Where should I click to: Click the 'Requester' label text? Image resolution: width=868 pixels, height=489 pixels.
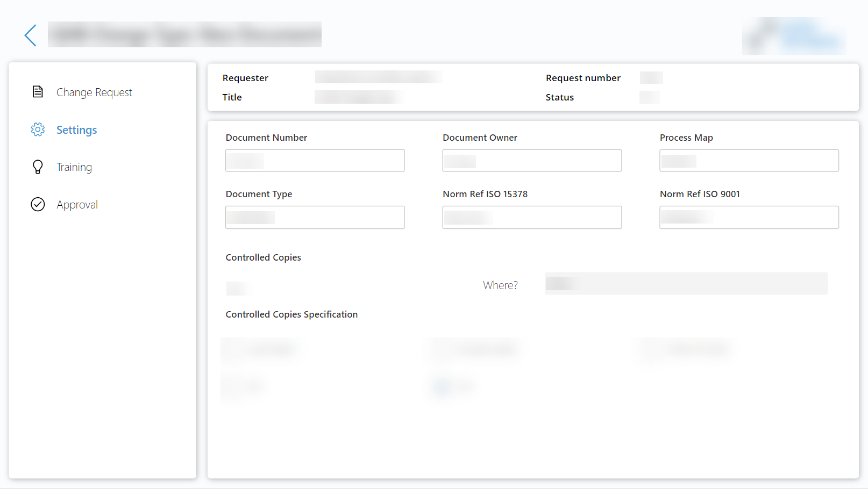click(245, 78)
